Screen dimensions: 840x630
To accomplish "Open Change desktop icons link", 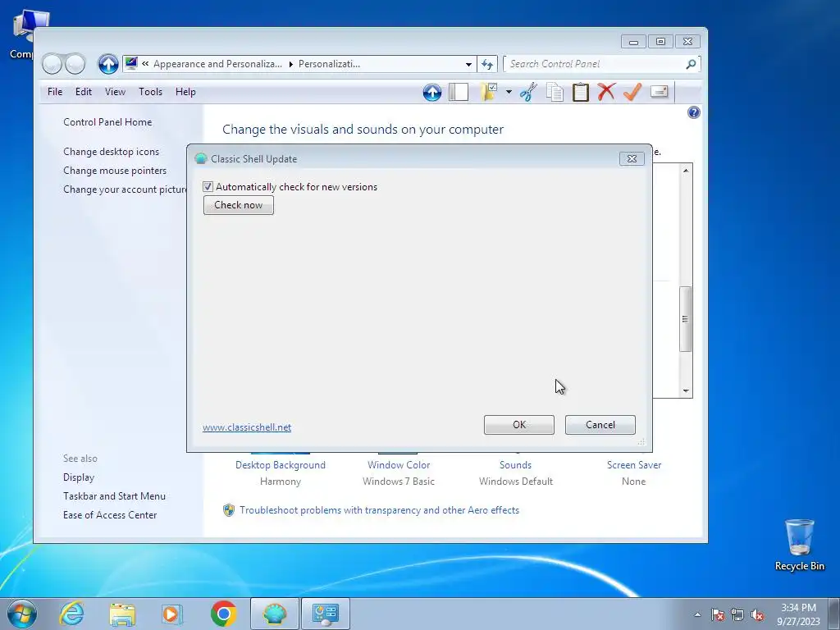I will pos(111,152).
